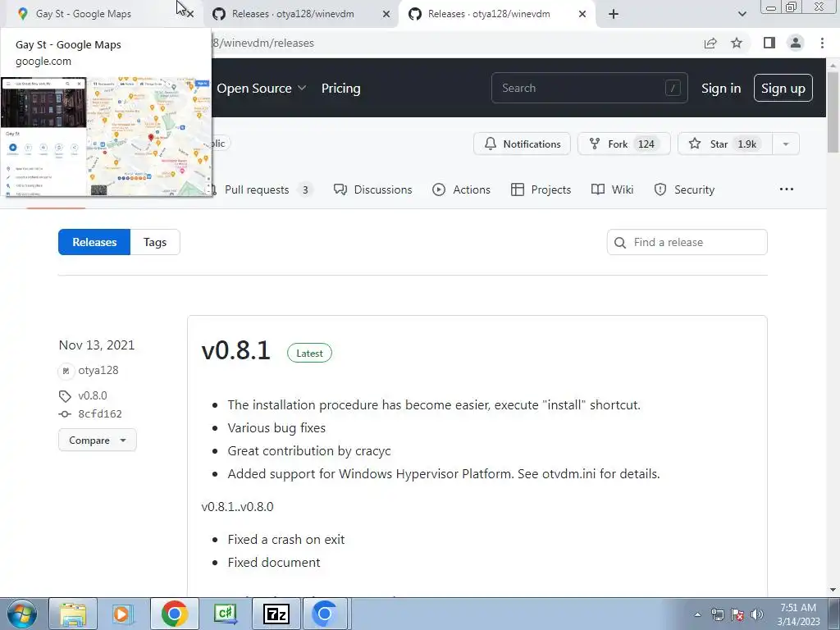Select the Releases button
The width and height of the screenshot is (840, 630).
click(94, 242)
